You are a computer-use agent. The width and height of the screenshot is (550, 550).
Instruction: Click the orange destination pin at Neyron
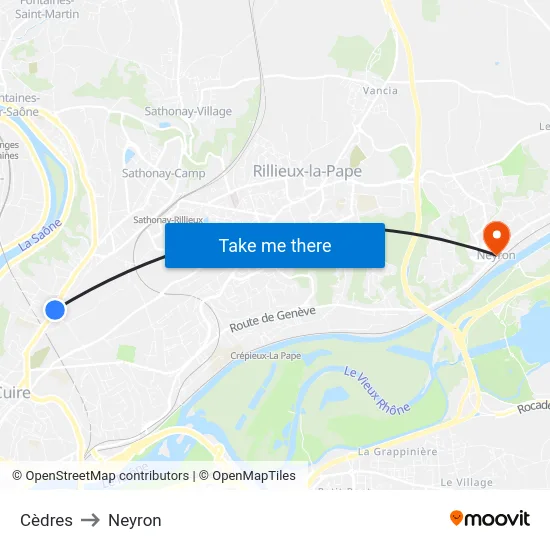point(497,238)
